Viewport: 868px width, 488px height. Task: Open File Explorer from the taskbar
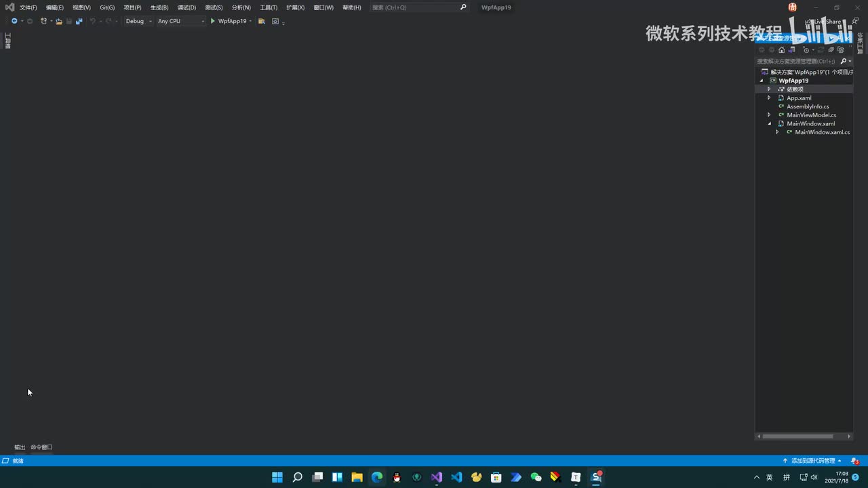coord(357,477)
